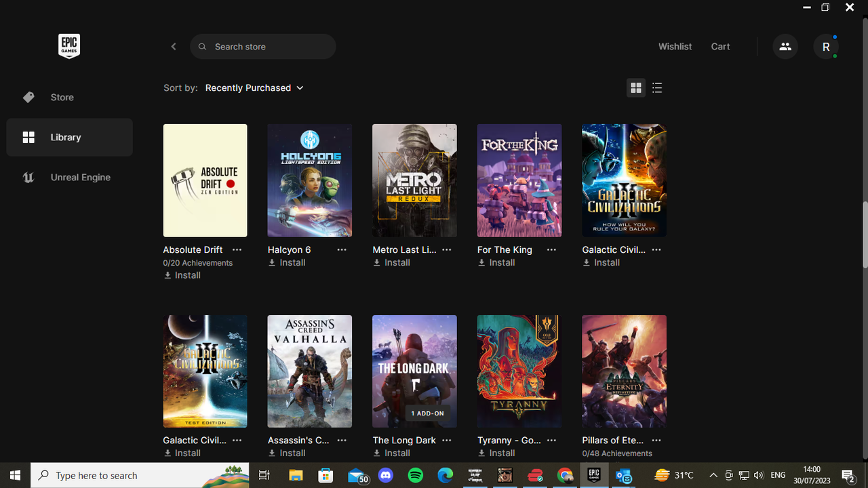This screenshot has height=488, width=868.
Task: Open Microsoft Edge from the taskbar
Action: click(x=446, y=475)
